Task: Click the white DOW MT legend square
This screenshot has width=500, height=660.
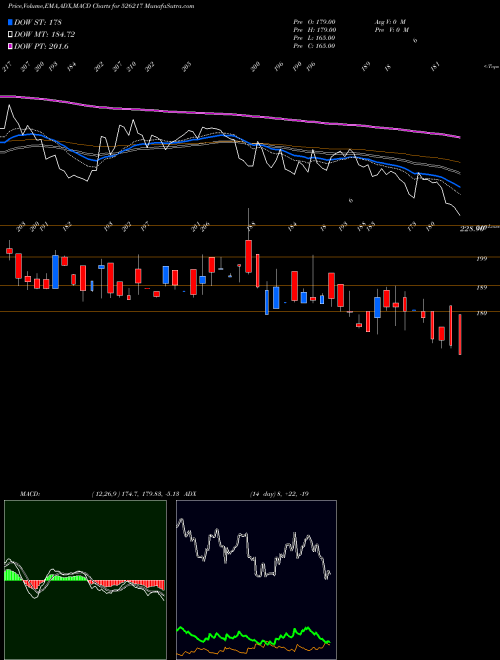Action: coord(11,35)
